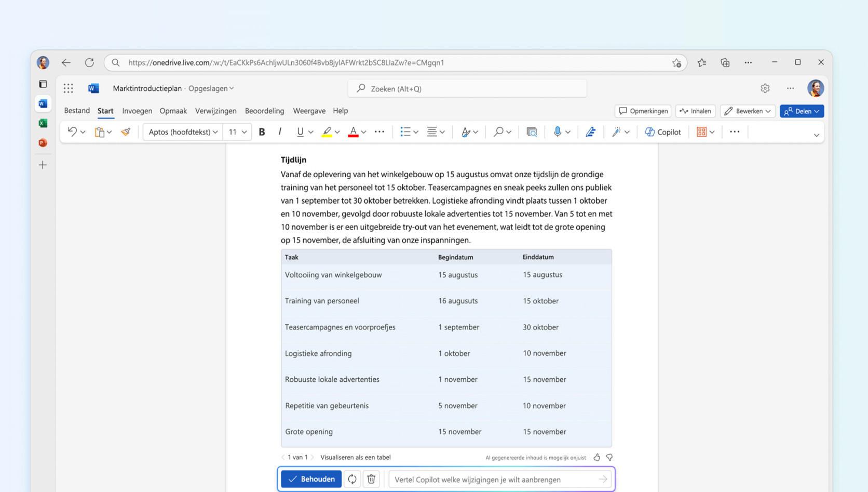The width and height of the screenshot is (868, 492).
Task: Open the Copilot button in ribbon
Action: point(663,132)
